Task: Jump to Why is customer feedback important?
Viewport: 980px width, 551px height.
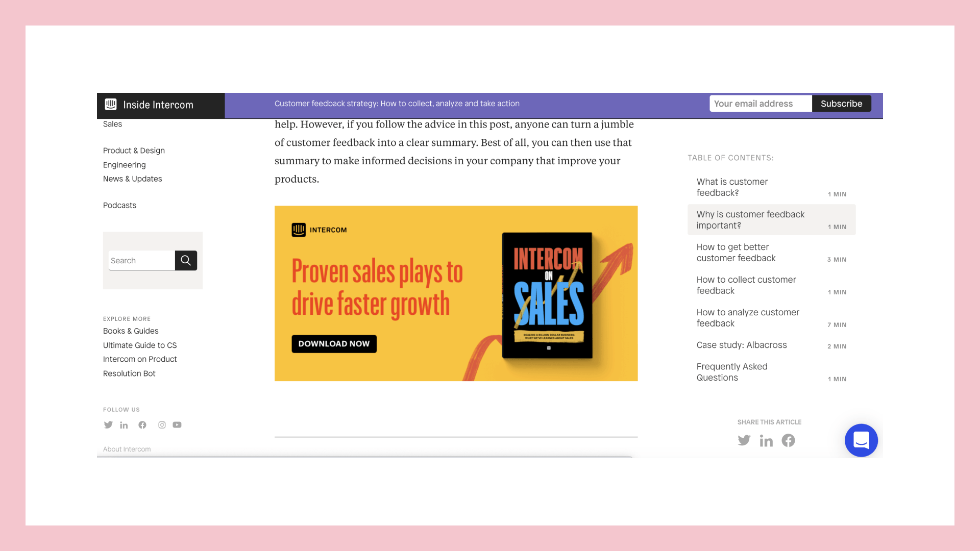Action: pos(771,220)
